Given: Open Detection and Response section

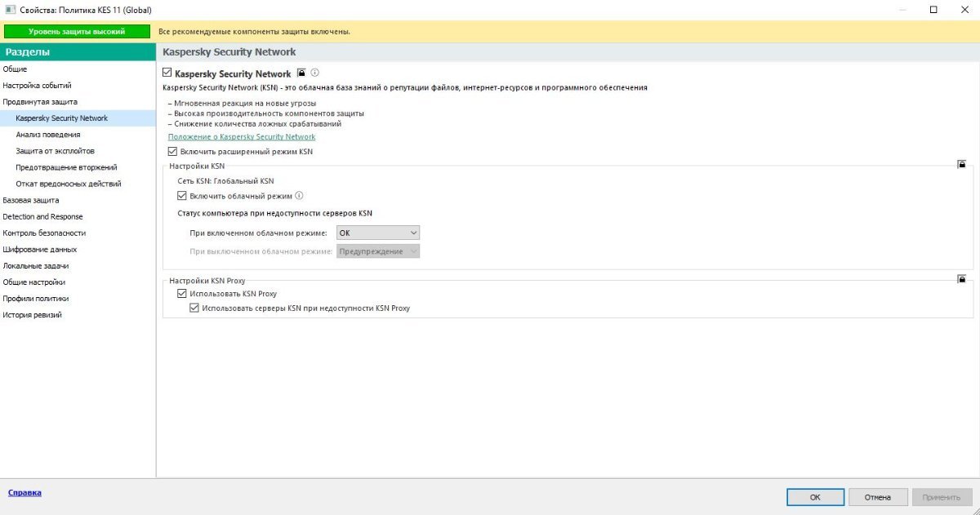Looking at the screenshot, I should pyautogui.click(x=42, y=216).
